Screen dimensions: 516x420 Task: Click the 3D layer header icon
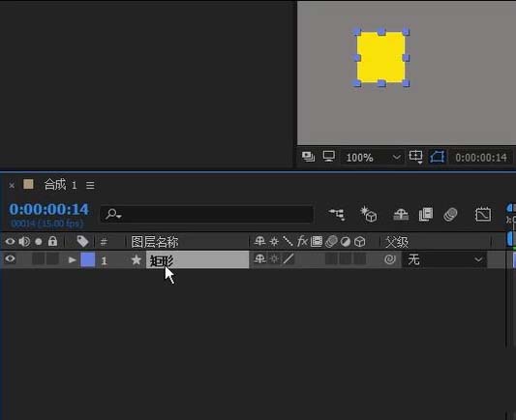tap(360, 242)
